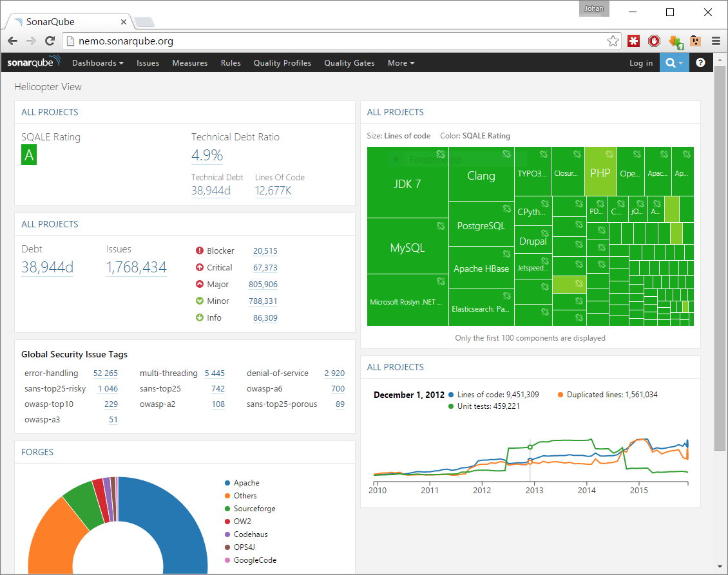Click the vertical page scrollbar thumb
The width and height of the screenshot is (728, 575).
click(x=720, y=258)
